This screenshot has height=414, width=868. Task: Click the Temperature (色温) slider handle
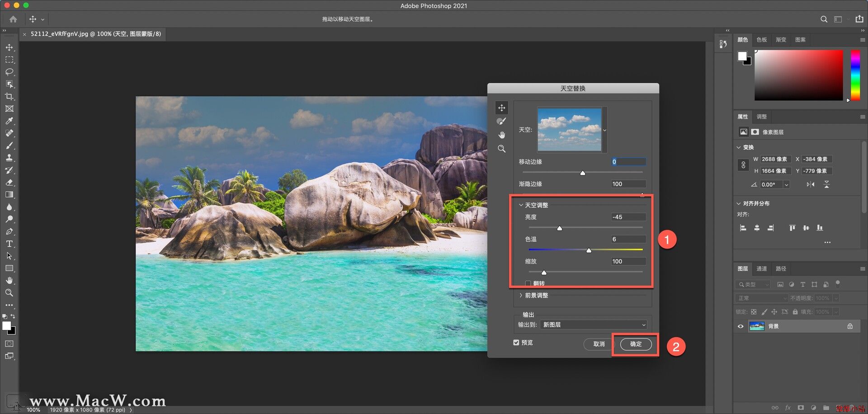pyautogui.click(x=589, y=250)
